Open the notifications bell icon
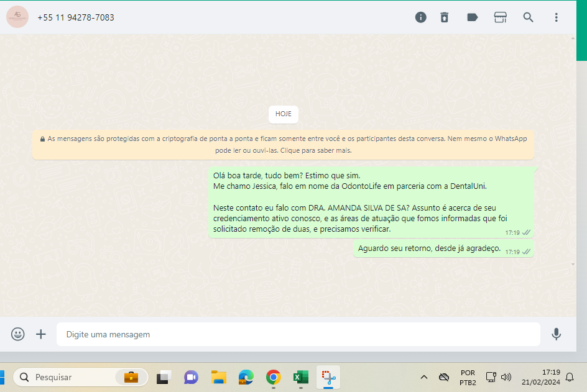587x392 pixels. pyautogui.click(x=570, y=377)
